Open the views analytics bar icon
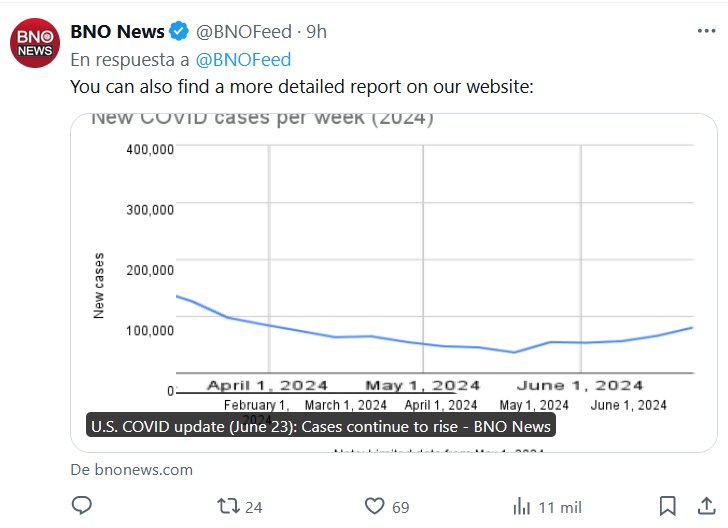This screenshot has width=728, height=528. [521, 506]
